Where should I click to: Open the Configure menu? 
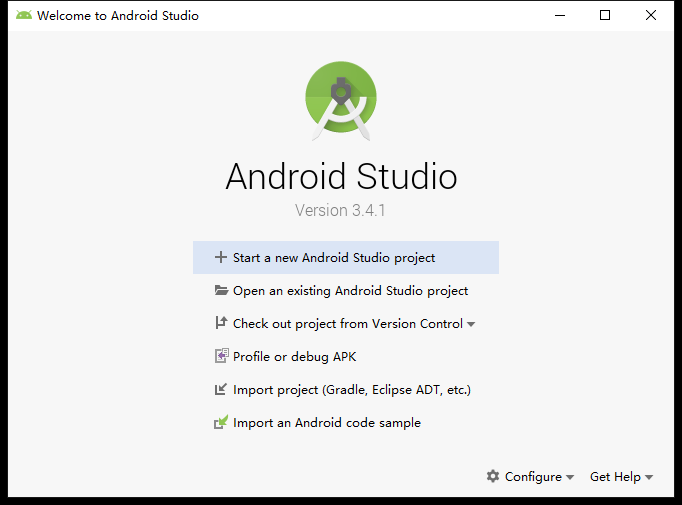click(533, 477)
